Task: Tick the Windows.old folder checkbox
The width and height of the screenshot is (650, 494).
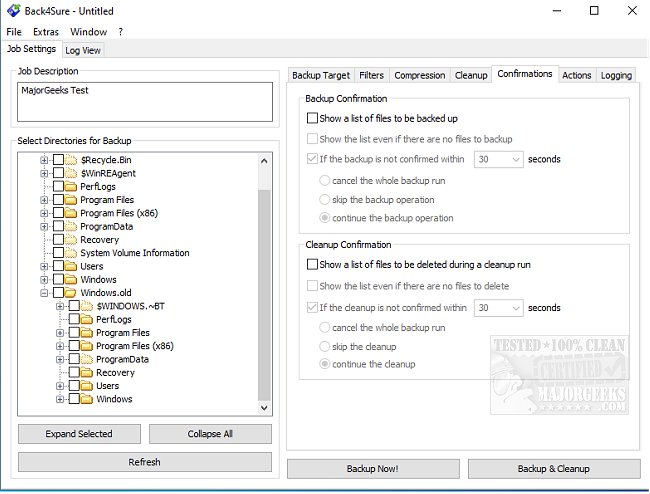Action: (58, 293)
